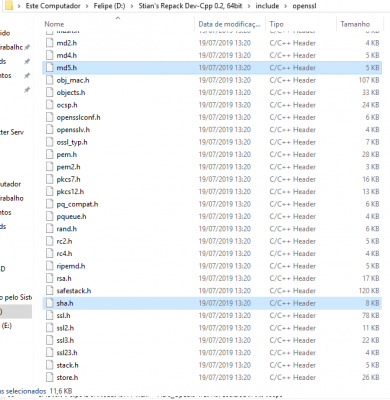The height and width of the screenshot is (400, 390).
Task: Click the sha.h file icon
Action: coord(50,303)
